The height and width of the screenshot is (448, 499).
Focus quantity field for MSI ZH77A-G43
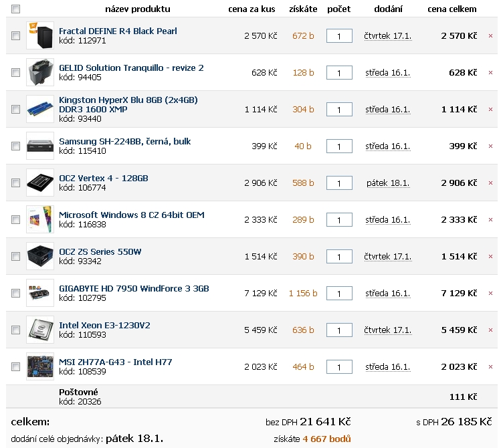point(339,366)
